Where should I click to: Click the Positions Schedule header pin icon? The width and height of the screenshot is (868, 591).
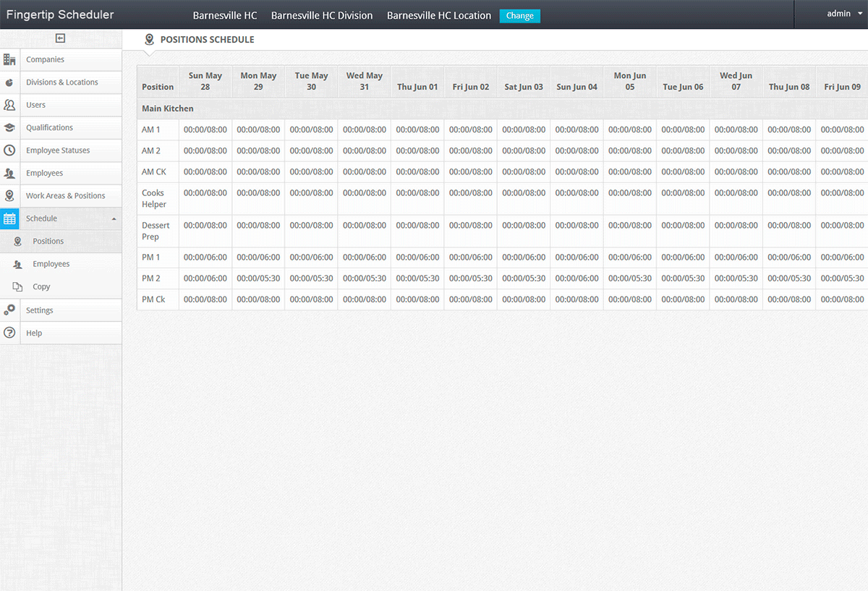pyautogui.click(x=150, y=39)
